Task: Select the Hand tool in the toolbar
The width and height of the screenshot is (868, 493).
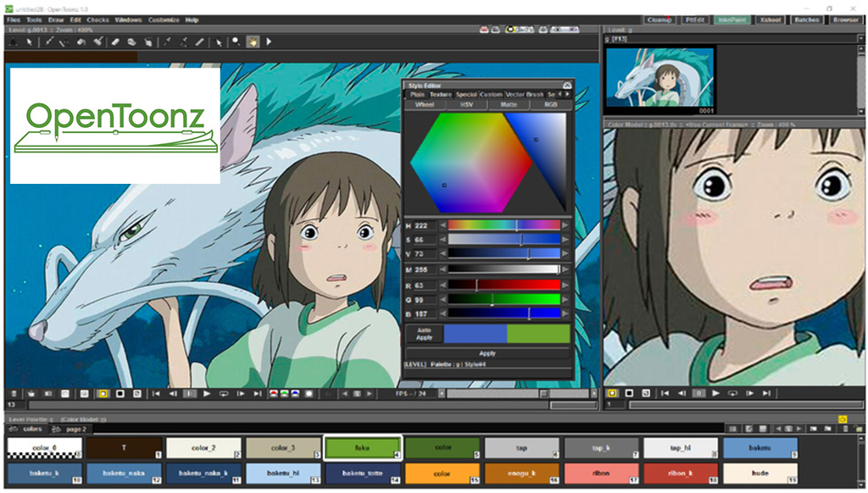Action: click(253, 42)
